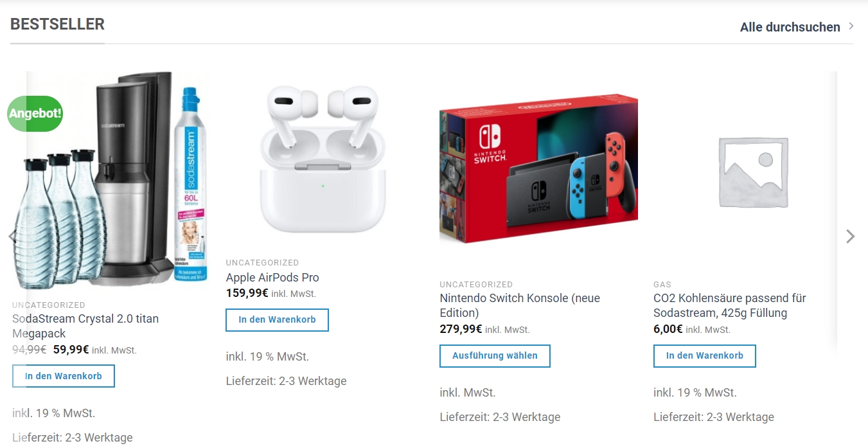Open Nintendo Switch Konsole title link

[x=520, y=305]
